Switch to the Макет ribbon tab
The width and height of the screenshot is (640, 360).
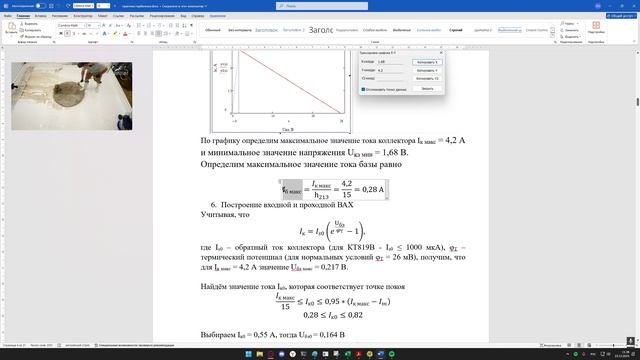click(102, 16)
